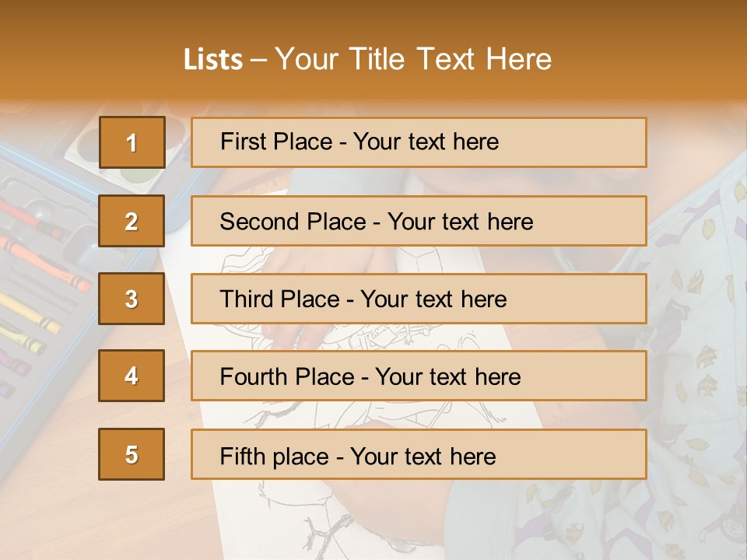
Task: Click the "Third Place" text box
Action: click(x=419, y=299)
